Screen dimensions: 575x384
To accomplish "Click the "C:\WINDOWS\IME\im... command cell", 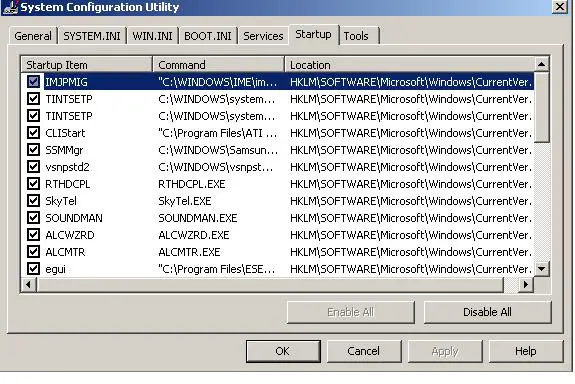I will tap(217, 82).
